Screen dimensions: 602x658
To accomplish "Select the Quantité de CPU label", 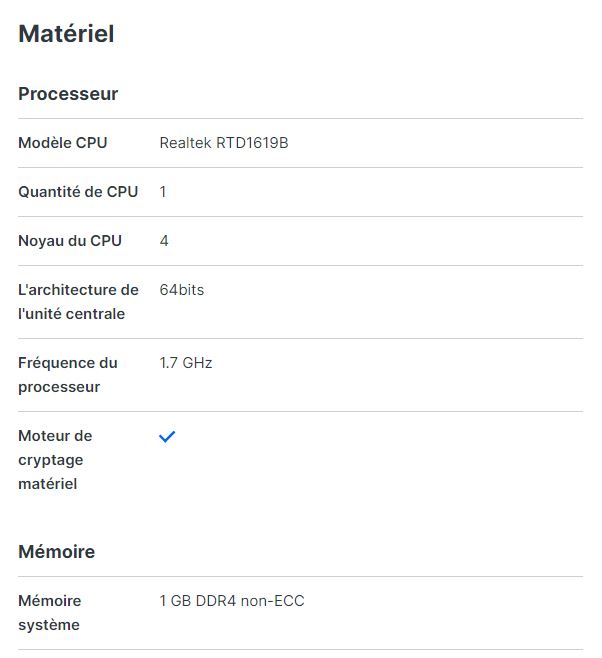I will [x=78, y=192].
